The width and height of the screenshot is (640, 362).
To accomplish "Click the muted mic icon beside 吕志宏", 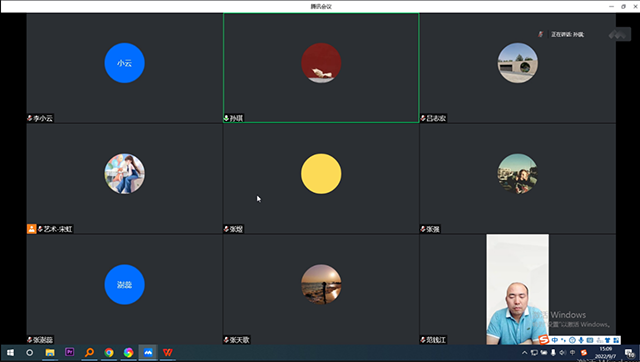I will (423, 118).
